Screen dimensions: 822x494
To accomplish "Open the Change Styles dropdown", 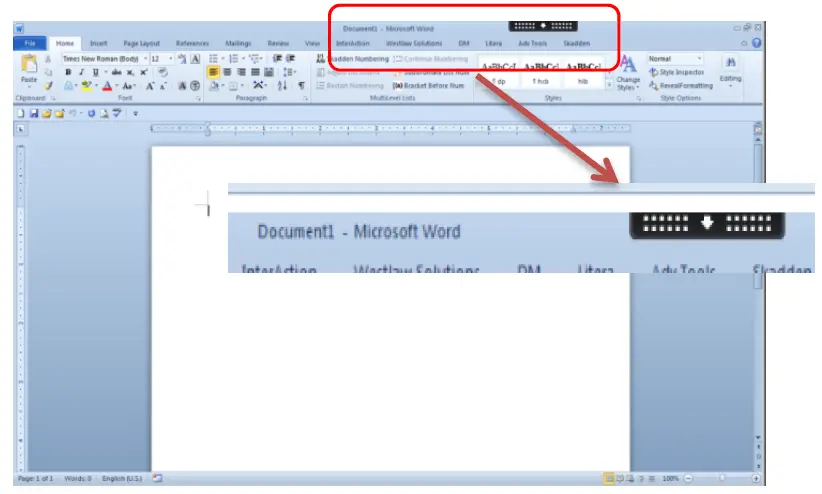I will pos(628,73).
